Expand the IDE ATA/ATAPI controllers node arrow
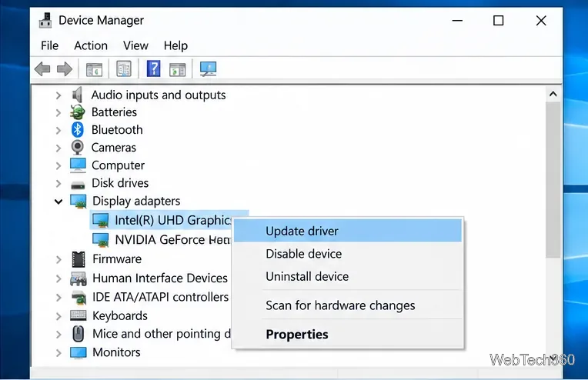 pyautogui.click(x=58, y=298)
